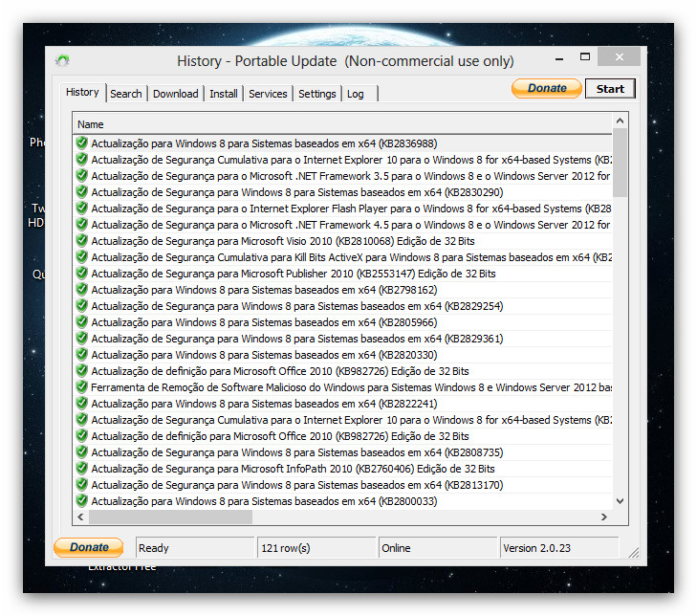Click shield icon beside KB2808735 update row
The image size is (697, 616).
coord(81,451)
